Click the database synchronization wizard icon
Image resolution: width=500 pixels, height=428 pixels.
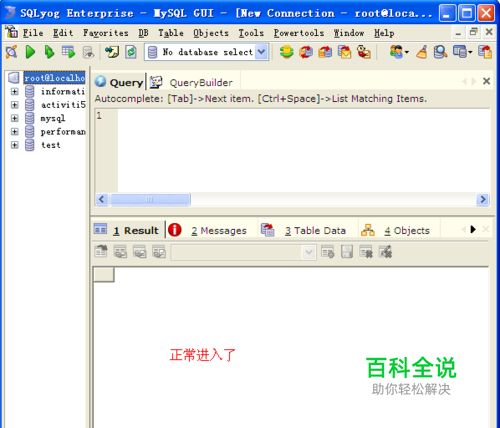pos(306,52)
